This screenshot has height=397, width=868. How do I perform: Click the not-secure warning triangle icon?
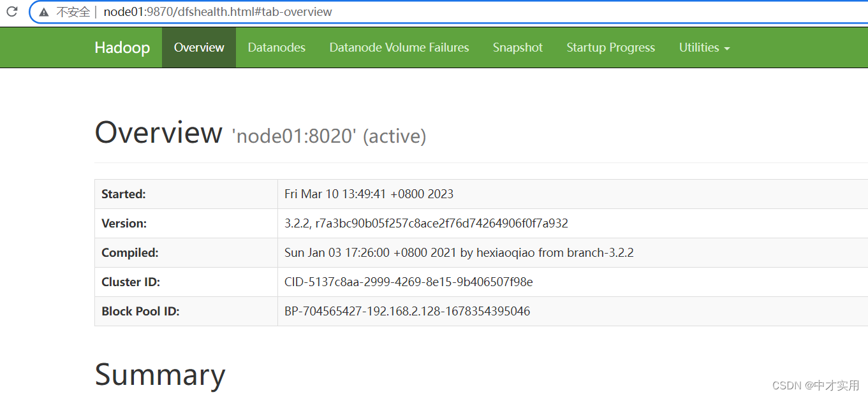click(44, 12)
